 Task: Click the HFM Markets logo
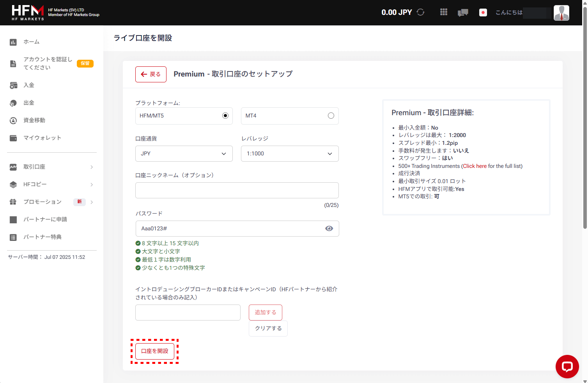pos(28,12)
